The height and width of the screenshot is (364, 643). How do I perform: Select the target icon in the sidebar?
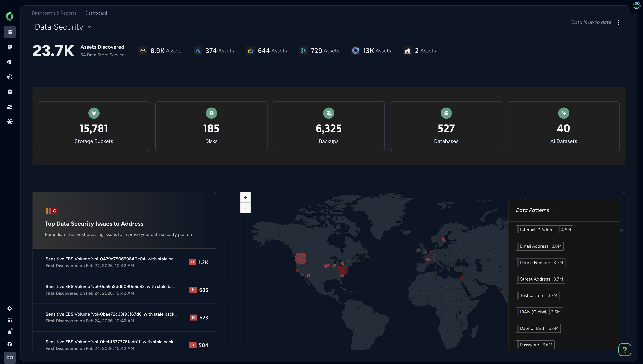(10, 77)
